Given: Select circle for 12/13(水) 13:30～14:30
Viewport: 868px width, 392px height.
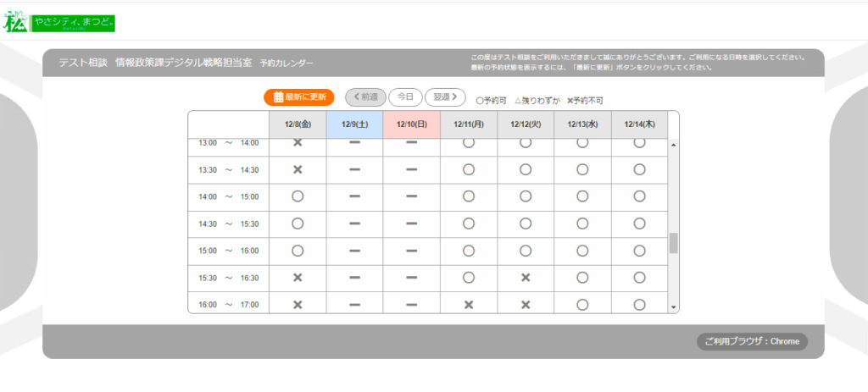Looking at the screenshot, I should [x=582, y=169].
